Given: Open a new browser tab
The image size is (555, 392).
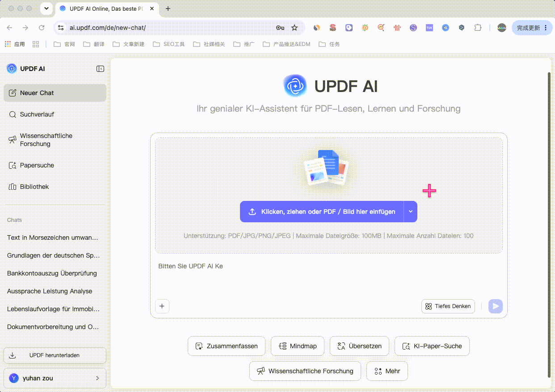Looking at the screenshot, I should point(168,8).
